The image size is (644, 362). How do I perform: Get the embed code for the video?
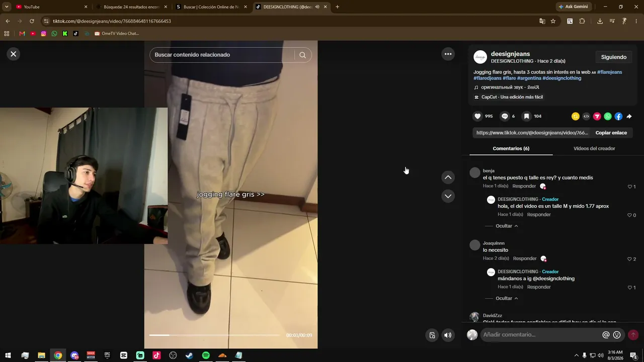pos(586,116)
